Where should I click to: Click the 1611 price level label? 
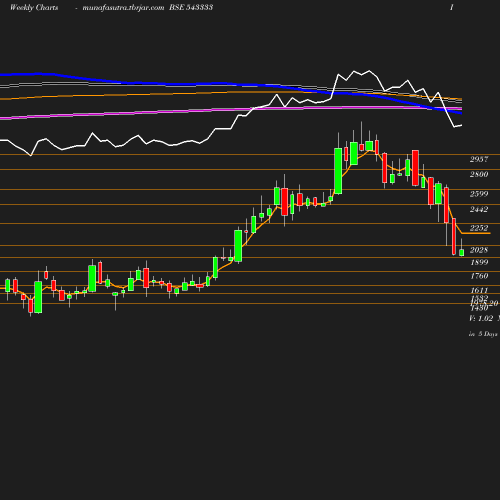[479, 290]
